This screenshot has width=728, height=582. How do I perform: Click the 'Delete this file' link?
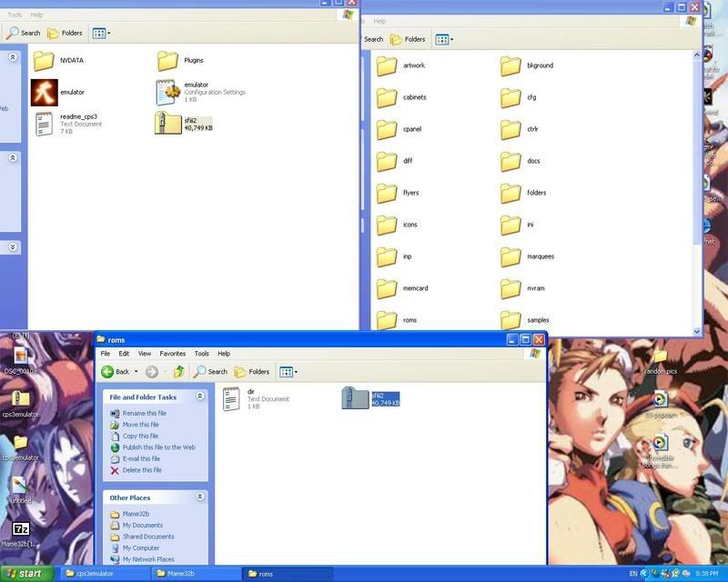coord(142,470)
